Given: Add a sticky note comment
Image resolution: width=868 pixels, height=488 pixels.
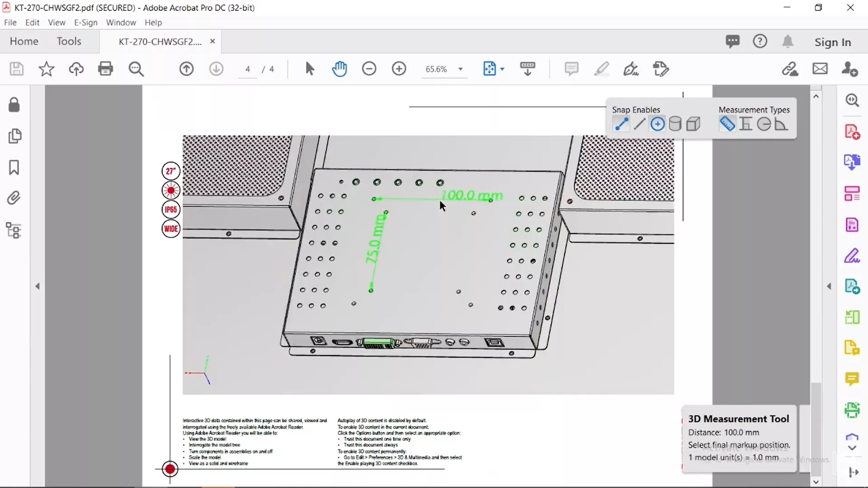Looking at the screenshot, I should coord(571,69).
